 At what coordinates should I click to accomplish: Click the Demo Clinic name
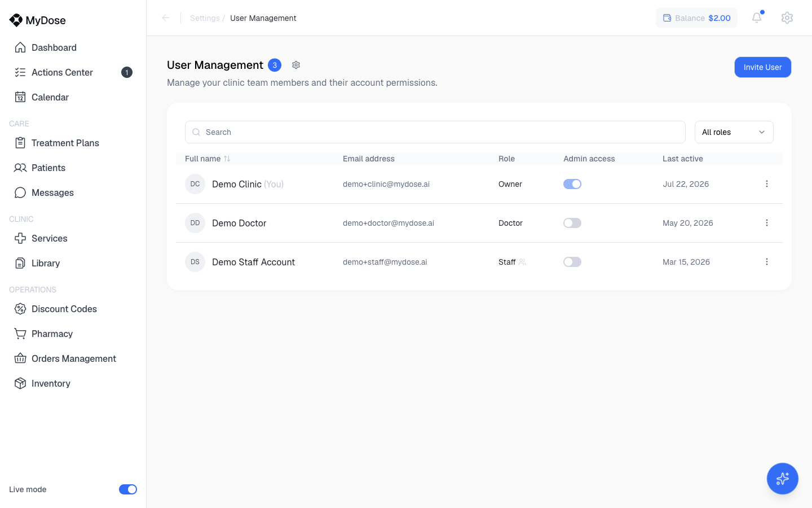point(237,184)
